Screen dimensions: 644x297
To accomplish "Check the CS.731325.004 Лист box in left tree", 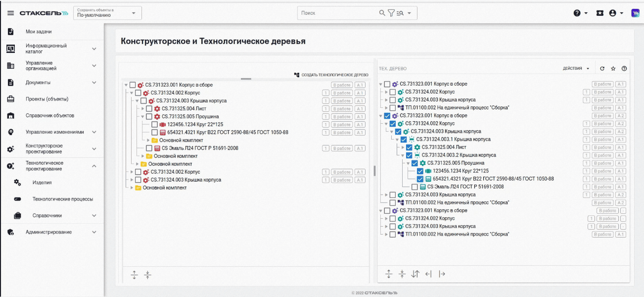I will pyautogui.click(x=149, y=109).
